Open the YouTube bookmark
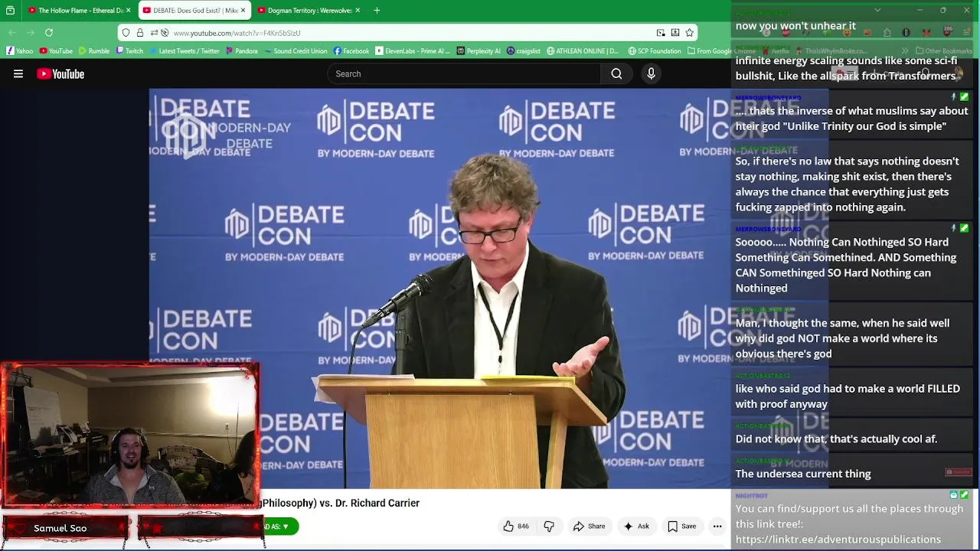 56,51
